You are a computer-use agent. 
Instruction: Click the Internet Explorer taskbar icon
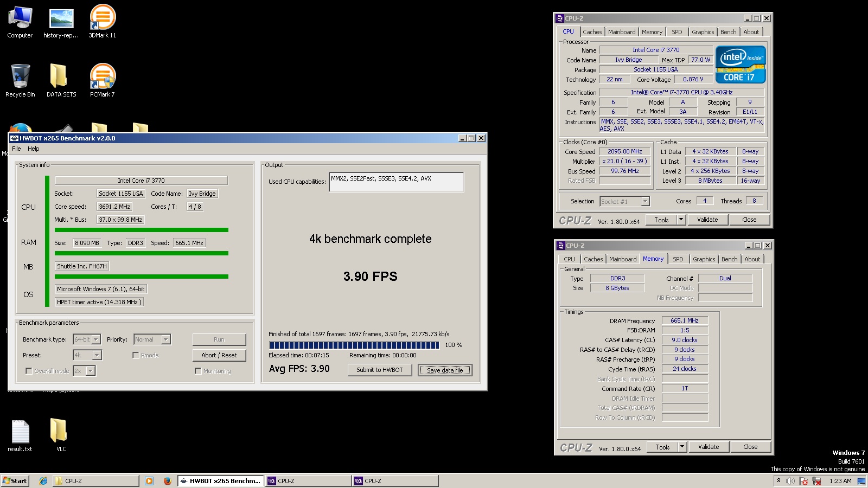43,481
